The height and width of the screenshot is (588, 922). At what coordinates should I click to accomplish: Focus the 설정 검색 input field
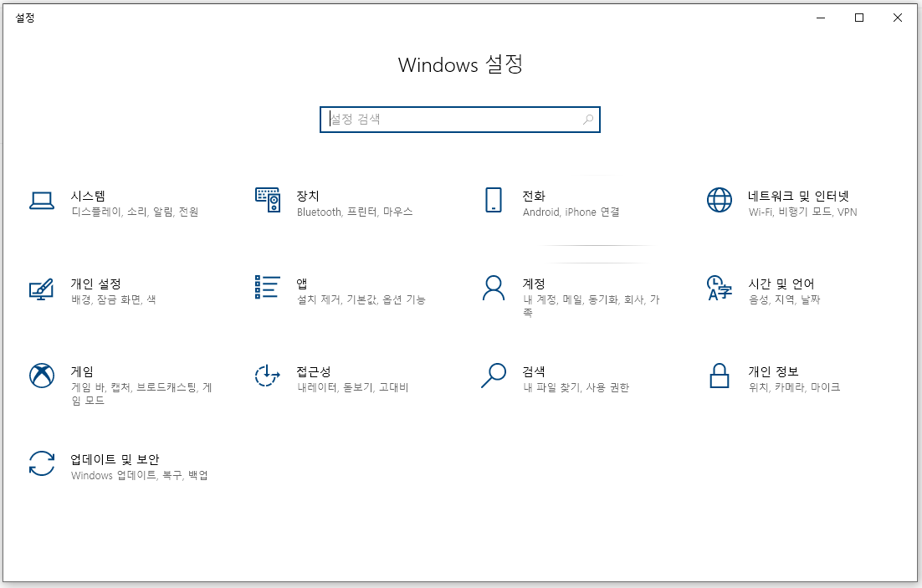[x=460, y=120]
